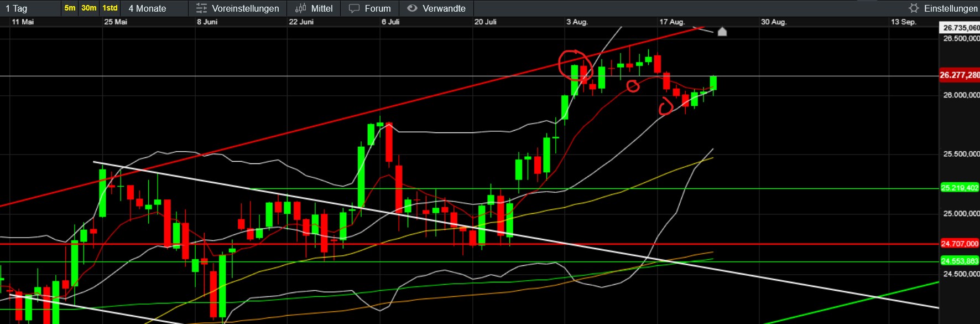Viewport: 980px width, 324px height.
Task: Open the Forum label
Action: [x=378, y=8]
